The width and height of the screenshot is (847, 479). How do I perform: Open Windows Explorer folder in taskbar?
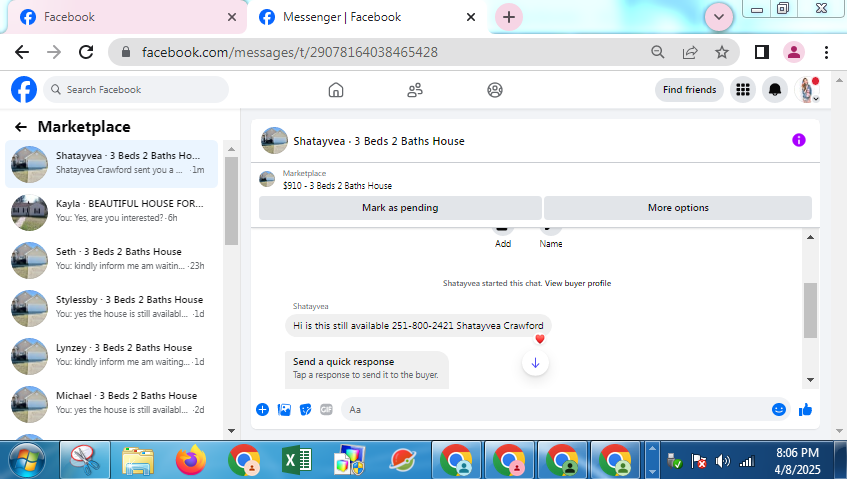coord(138,461)
